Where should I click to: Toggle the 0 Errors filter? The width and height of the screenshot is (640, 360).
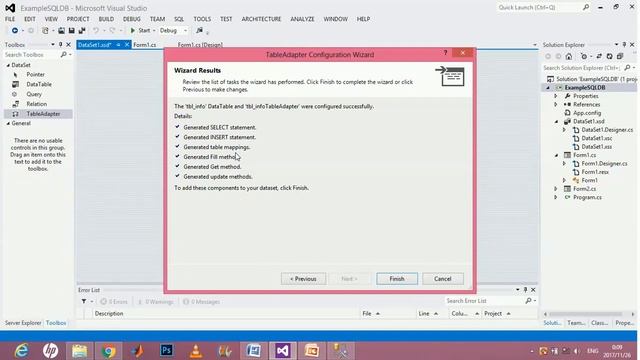pos(114,302)
